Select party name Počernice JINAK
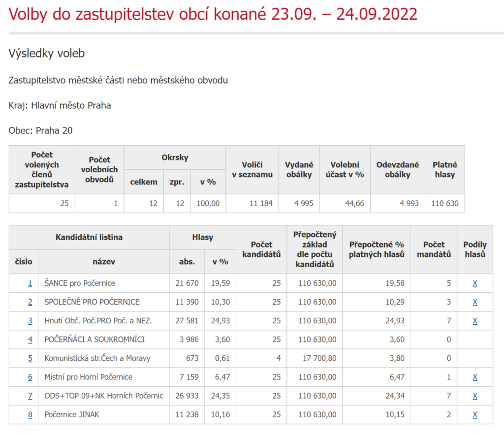The image size is (504, 434). point(72,415)
